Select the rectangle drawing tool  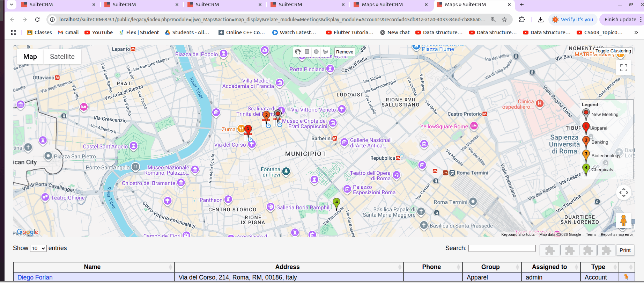click(307, 52)
